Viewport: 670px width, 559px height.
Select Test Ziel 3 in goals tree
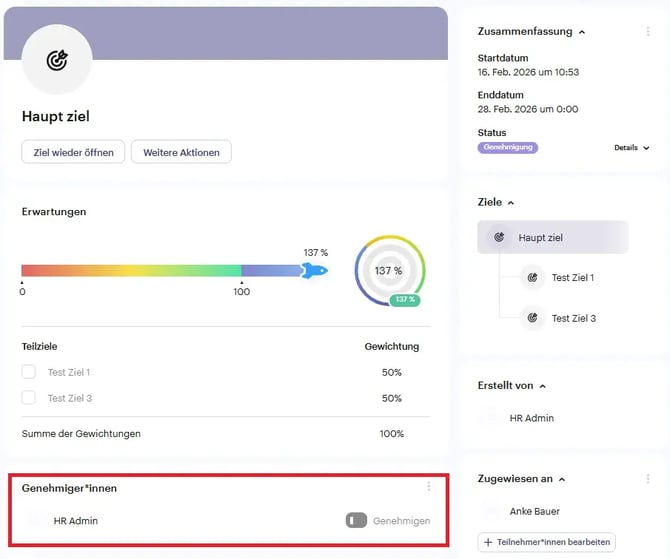(573, 318)
